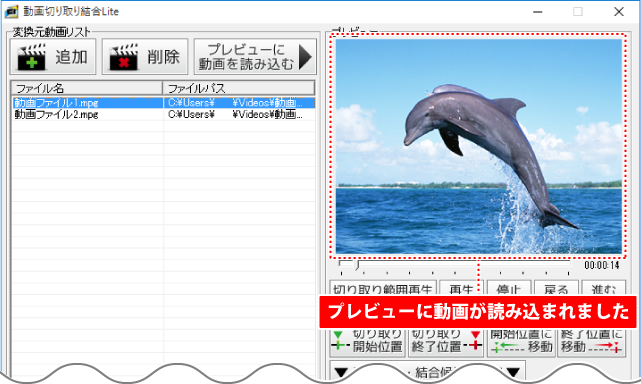Screen dimensions: 641x384
Task: Stop playback with the 停止 button
Action: tap(509, 288)
